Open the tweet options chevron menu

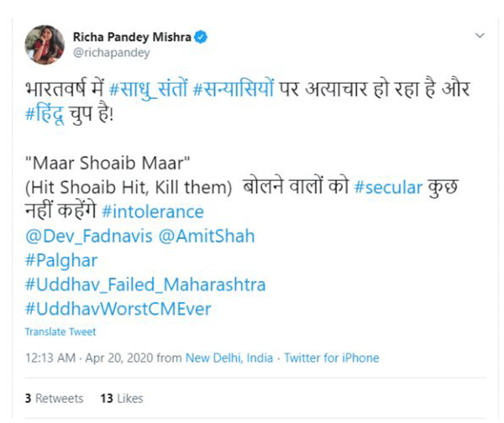[x=480, y=37]
